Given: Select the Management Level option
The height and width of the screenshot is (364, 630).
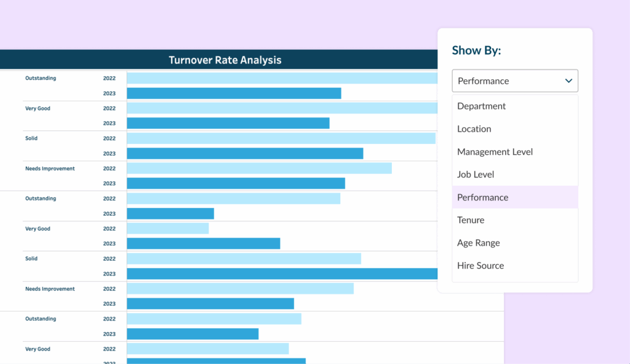Looking at the screenshot, I should click(495, 152).
